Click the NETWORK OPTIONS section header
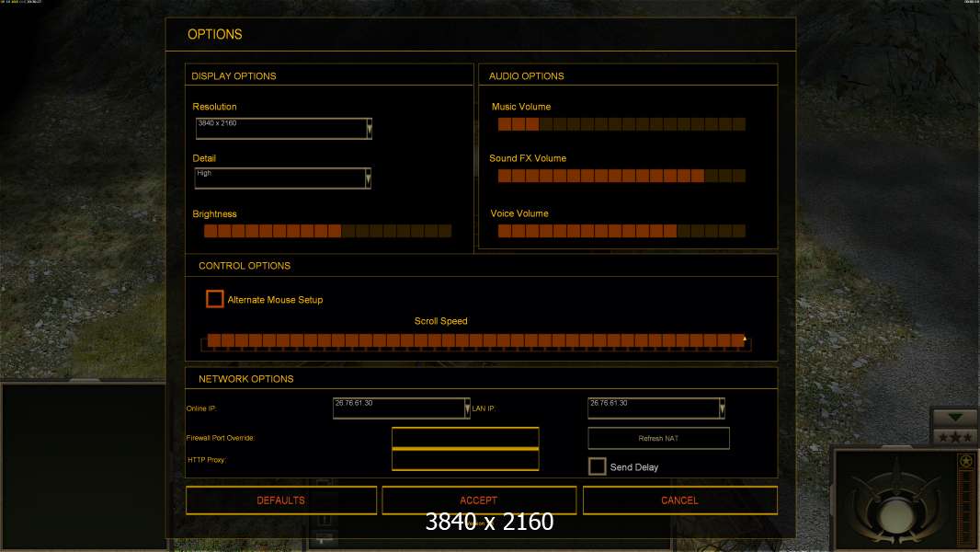Image resolution: width=980 pixels, height=552 pixels. 246,379
